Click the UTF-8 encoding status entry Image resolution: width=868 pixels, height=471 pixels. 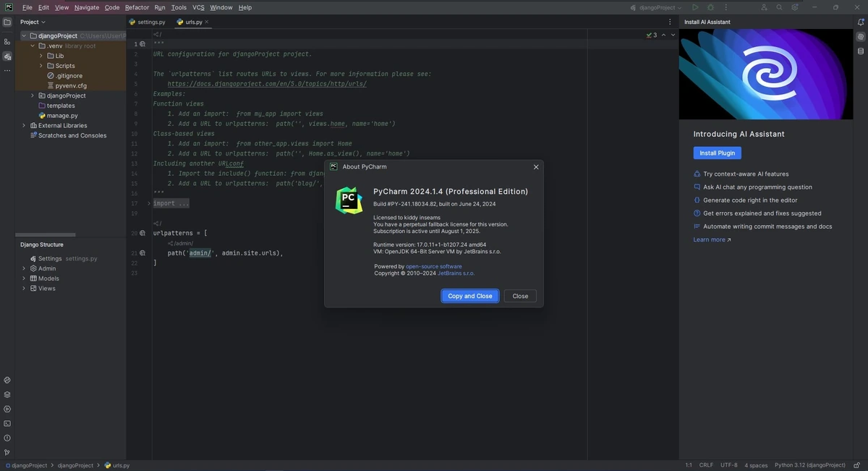click(729, 465)
